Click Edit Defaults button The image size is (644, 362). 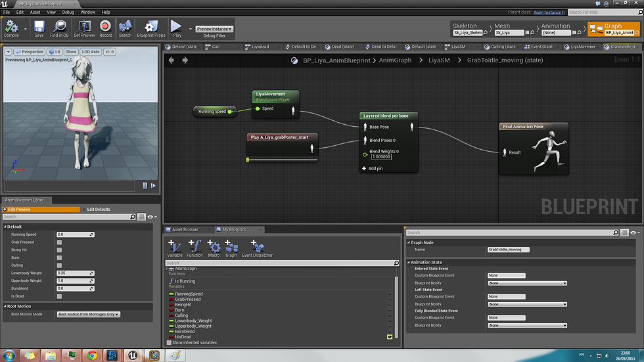tap(99, 210)
